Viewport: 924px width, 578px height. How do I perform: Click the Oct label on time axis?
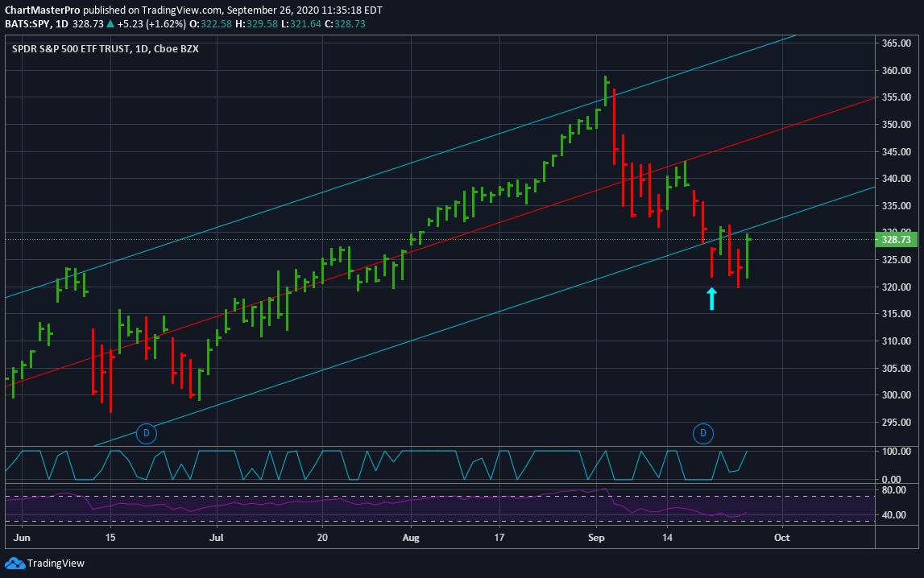click(782, 538)
